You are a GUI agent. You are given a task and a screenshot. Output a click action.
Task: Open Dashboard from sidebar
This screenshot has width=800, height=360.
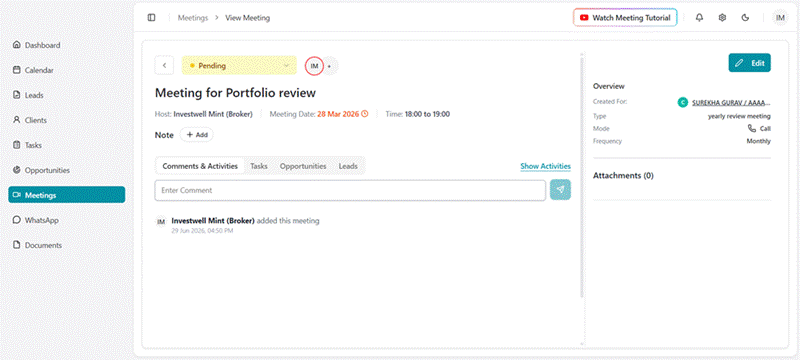[x=66, y=45]
